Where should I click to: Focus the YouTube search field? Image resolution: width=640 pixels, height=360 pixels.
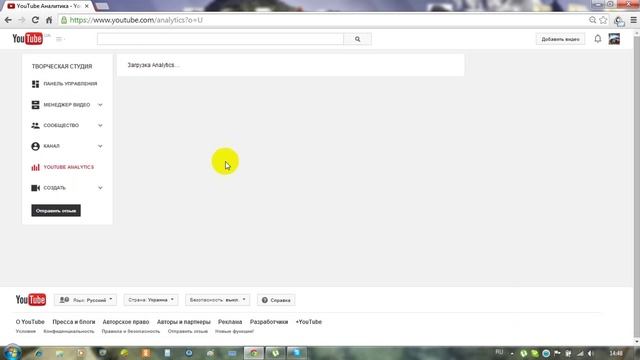point(220,39)
